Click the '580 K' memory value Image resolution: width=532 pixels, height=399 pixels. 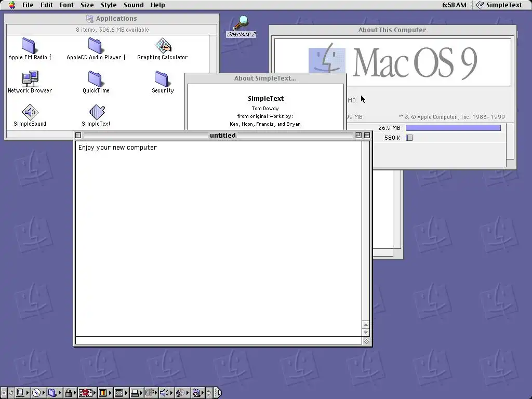(x=392, y=137)
